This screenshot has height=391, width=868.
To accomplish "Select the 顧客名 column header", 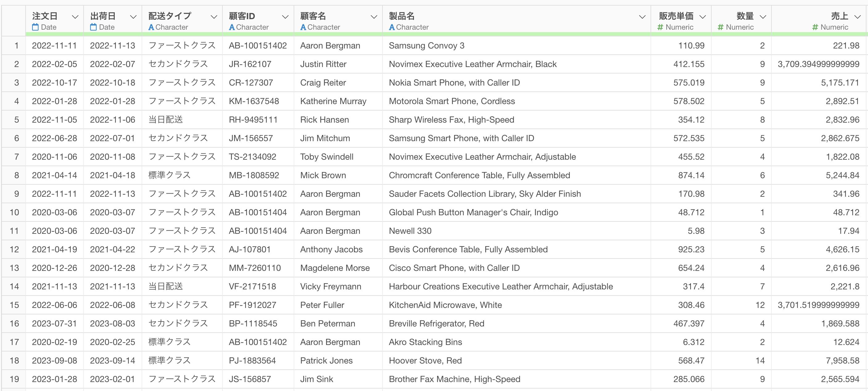I will 338,20.
